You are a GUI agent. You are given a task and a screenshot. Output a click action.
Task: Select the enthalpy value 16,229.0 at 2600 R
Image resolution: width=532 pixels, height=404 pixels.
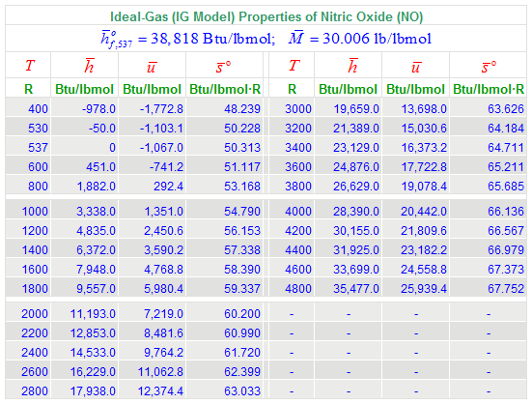[x=93, y=372]
